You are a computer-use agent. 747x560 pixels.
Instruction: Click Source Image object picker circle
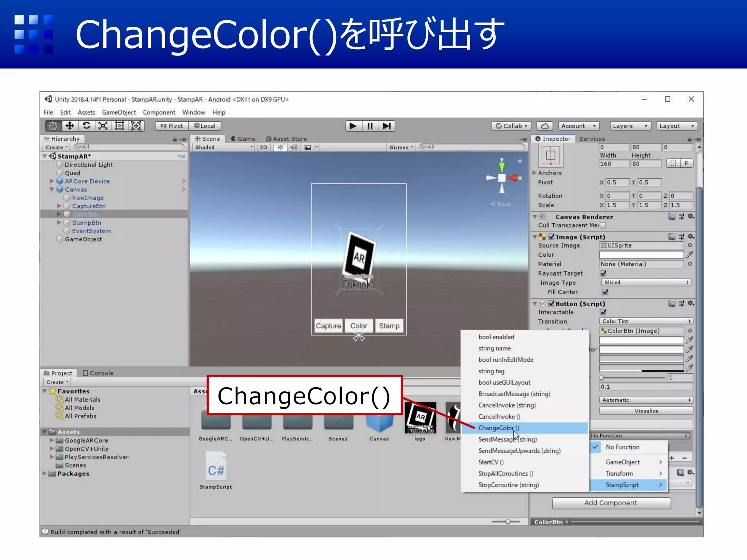(x=690, y=245)
